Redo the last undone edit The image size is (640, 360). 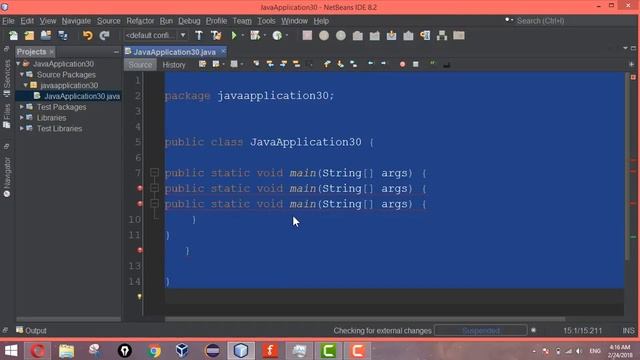tap(104, 36)
